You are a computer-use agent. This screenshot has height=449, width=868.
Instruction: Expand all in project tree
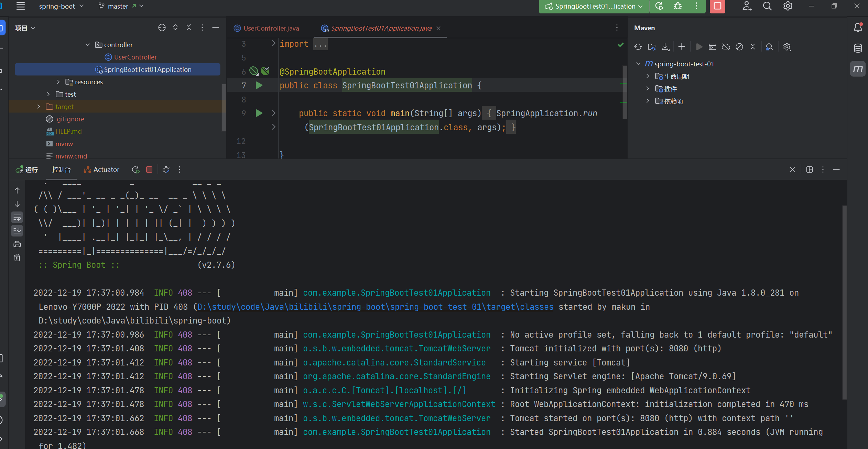point(175,28)
